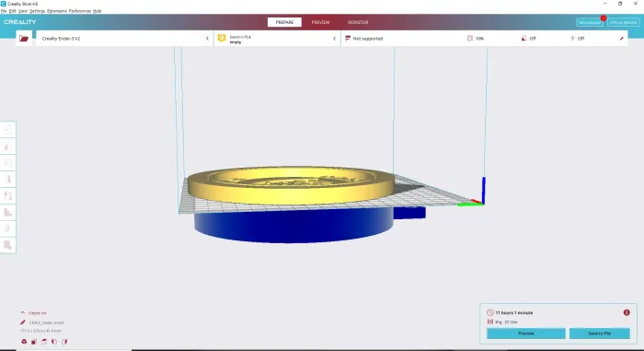Collapse the Object list chevron
Image resolution: width=644 pixels, height=351 pixels.
(x=23, y=312)
